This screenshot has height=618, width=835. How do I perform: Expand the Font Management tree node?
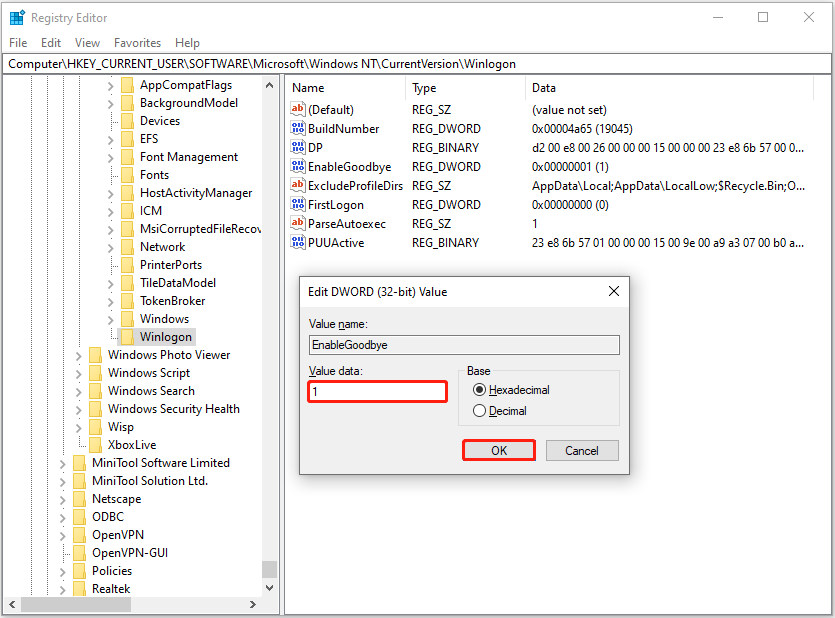coord(110,158)
